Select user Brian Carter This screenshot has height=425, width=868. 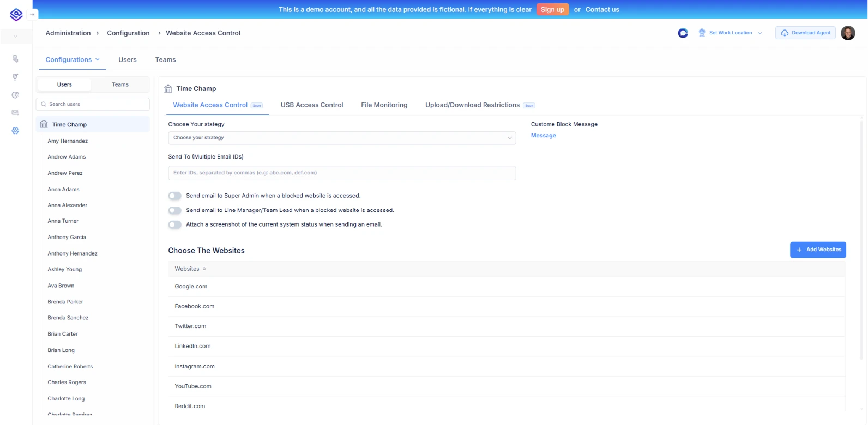tap(63, 334)
